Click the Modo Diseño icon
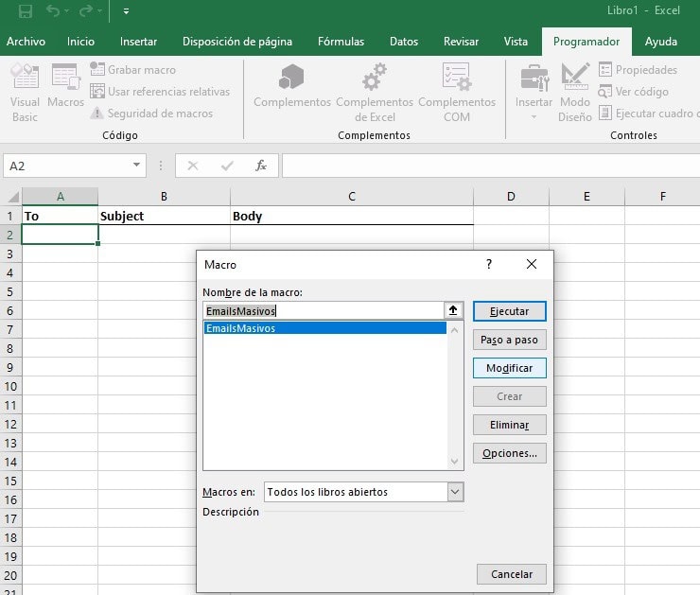Viewport: 700px width, 595px height. coord(574,79)
